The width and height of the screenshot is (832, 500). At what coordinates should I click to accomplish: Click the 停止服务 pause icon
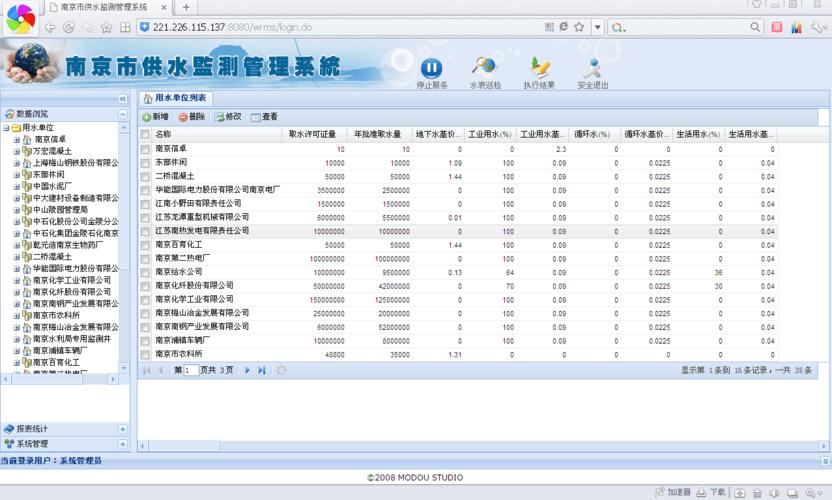coord(431,68)
